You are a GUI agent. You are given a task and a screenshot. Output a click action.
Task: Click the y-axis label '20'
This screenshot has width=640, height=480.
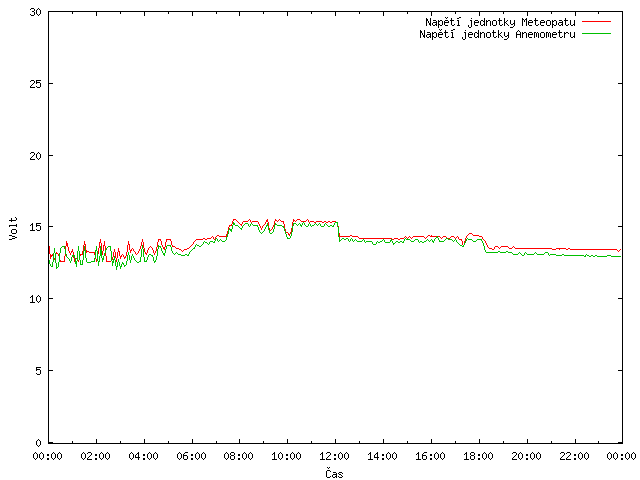pos(36,156)
